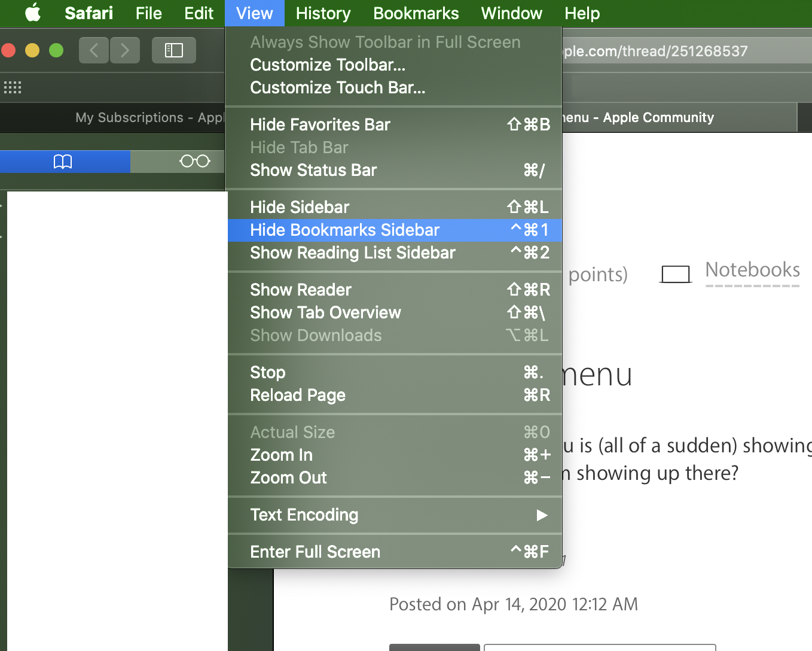Open the File menu

148,13
